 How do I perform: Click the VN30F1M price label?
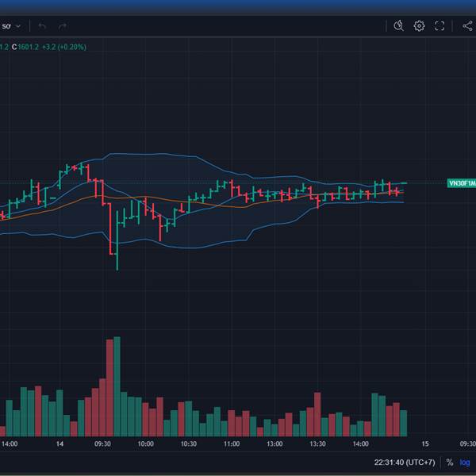(462, 183)
